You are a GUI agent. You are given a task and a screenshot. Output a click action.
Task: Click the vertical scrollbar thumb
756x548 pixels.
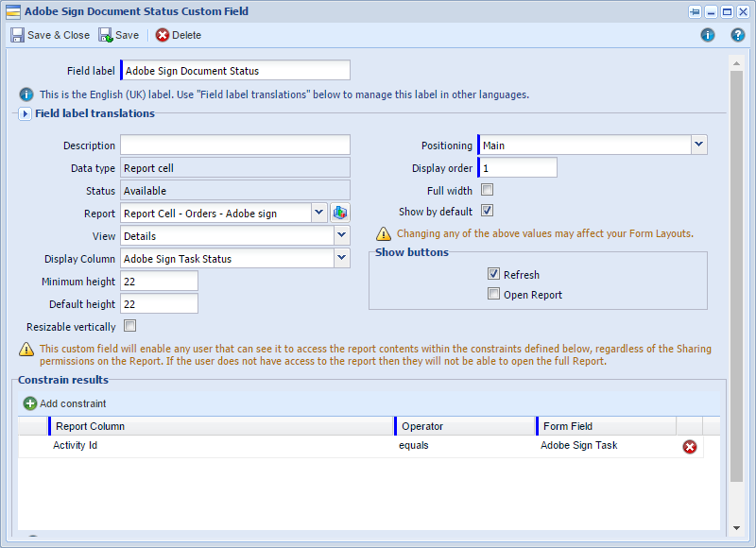point(736,276)
